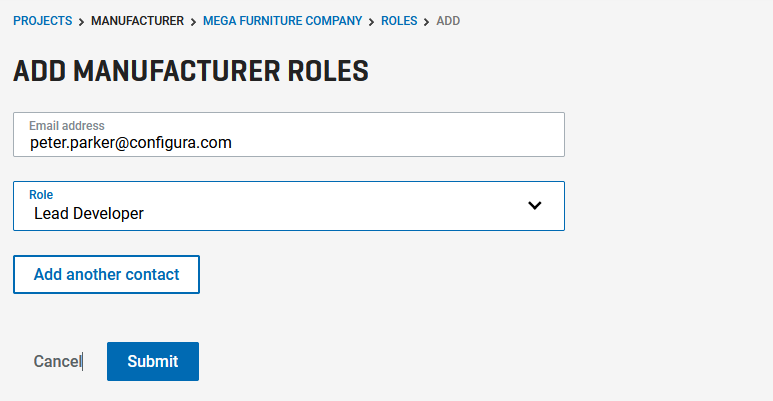Open the Role dropdown arrow
Screen dimensions: 773x401
tap(534, 206)
